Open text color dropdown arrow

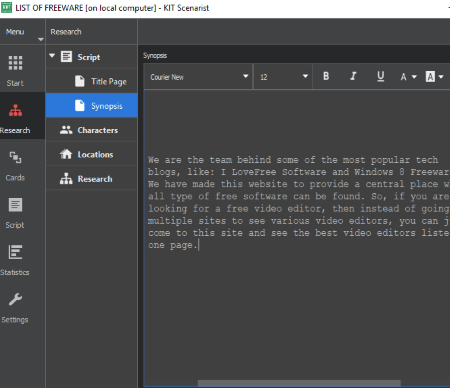[414, 77]
